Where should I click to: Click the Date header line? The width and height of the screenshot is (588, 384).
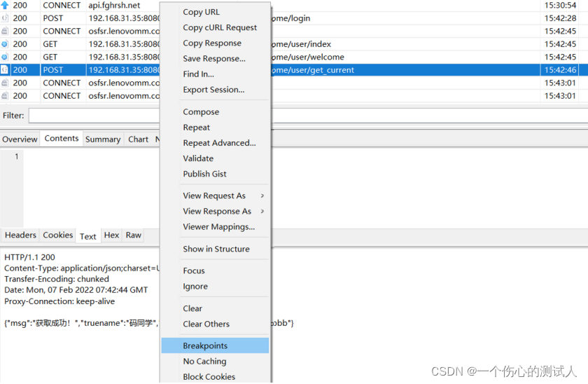(x=76, y=290)
